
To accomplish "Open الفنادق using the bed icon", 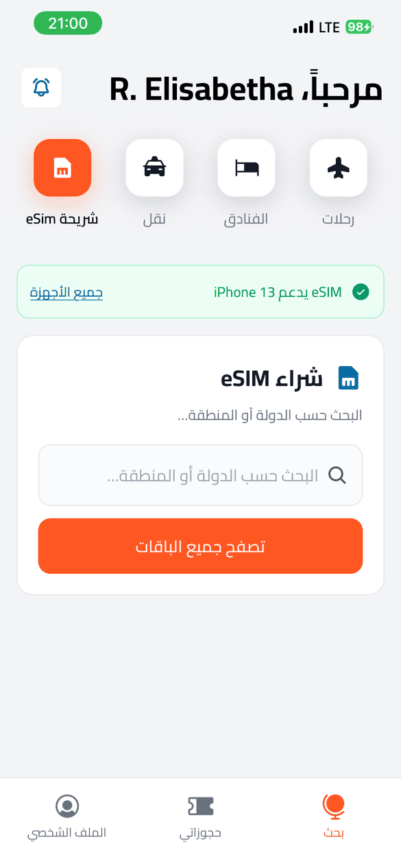I will pyautogui.click(x=246, y=167).
